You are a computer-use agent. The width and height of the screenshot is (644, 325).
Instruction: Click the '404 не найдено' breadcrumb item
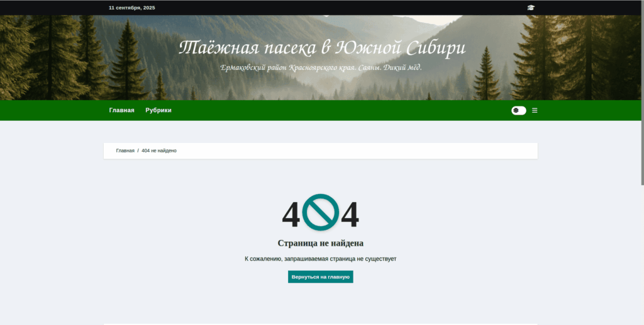click(x=159, y=151)
